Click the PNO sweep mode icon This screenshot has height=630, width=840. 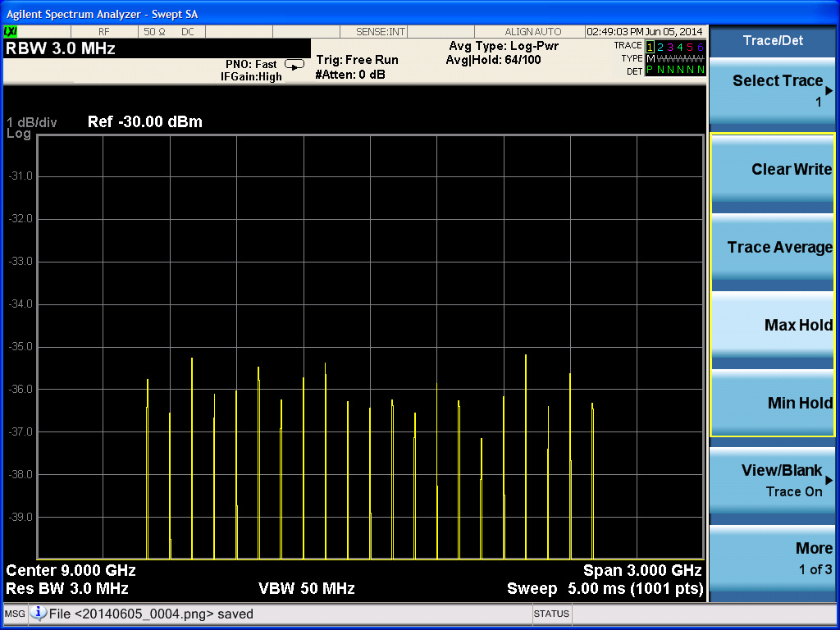tap(294, 64)
